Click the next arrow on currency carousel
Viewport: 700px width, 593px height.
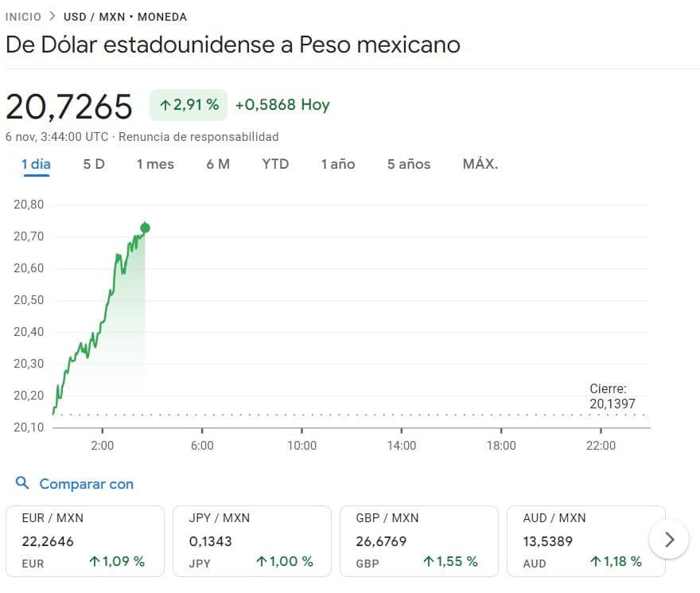[669, 540]
